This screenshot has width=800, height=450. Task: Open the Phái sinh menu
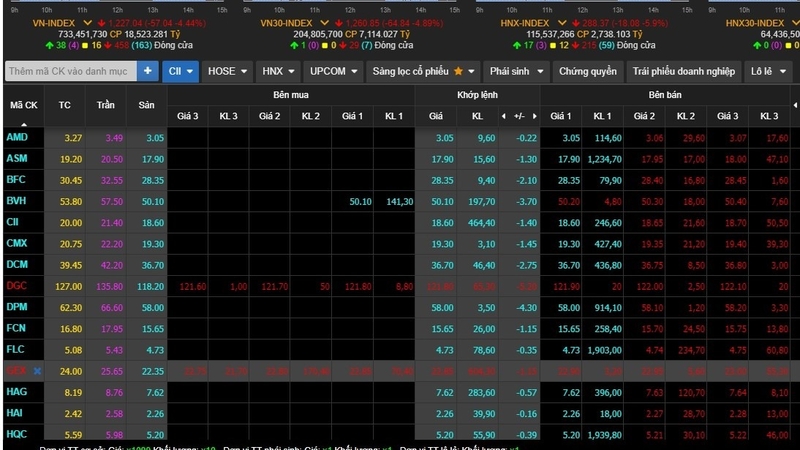516,71
